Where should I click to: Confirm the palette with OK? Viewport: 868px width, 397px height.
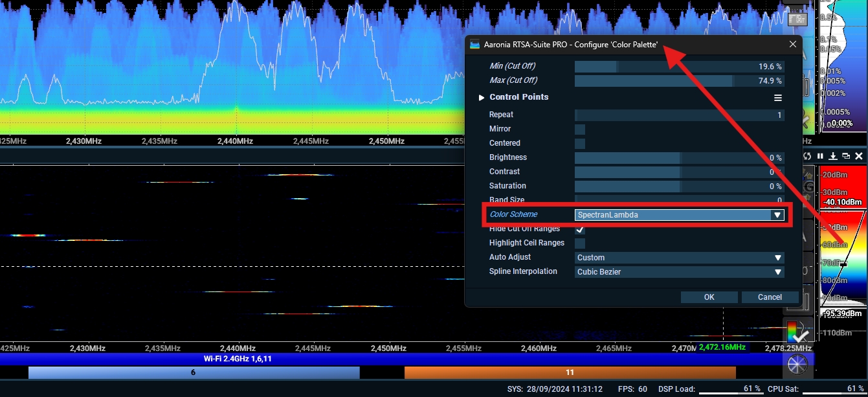pos(709,297)
